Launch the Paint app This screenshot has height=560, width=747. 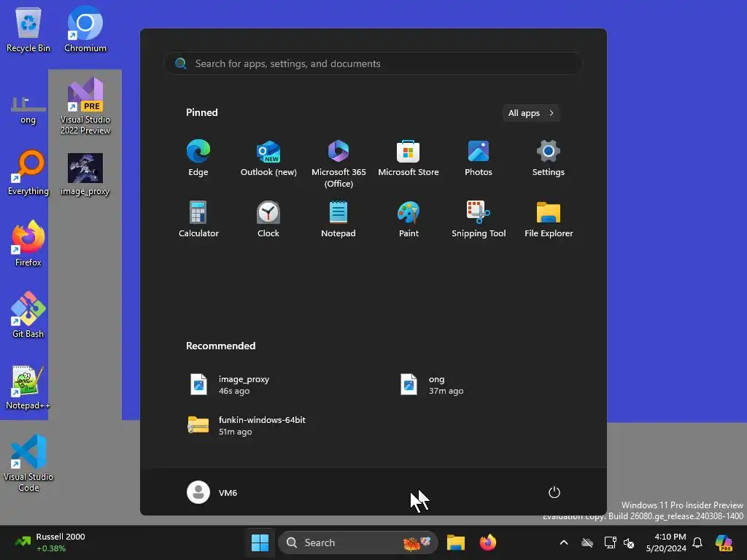pyautogui.click(x=409, y=219)
